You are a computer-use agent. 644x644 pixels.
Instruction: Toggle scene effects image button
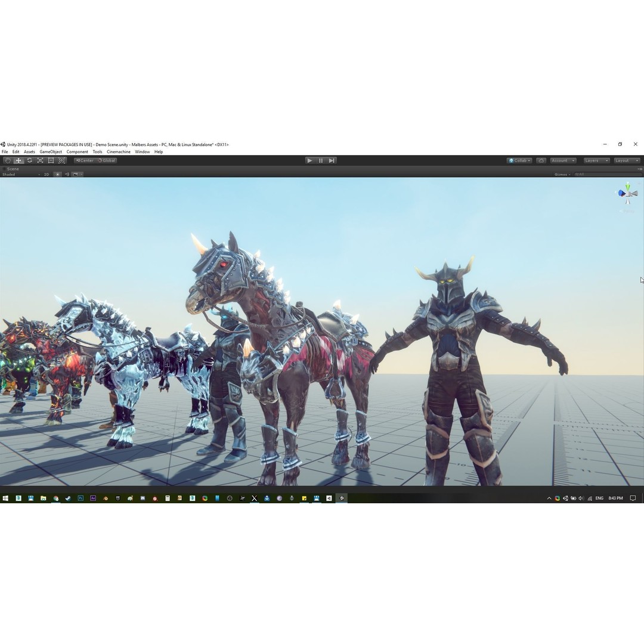(76, 175)
